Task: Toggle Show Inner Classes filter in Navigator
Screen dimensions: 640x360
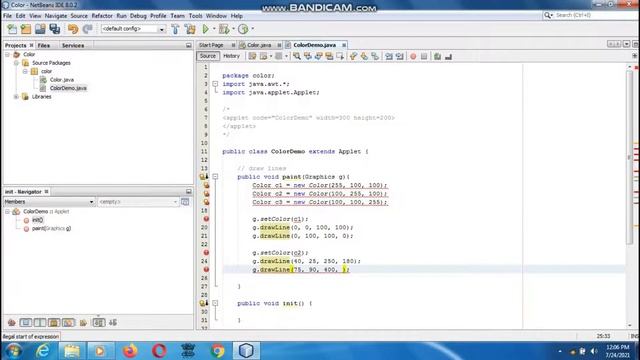Action: pos(69,323)
